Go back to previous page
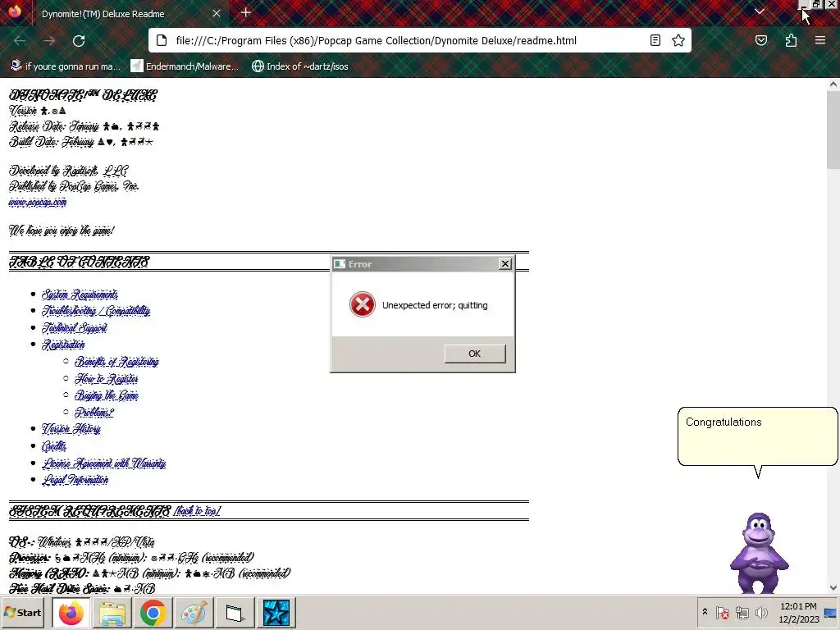The image size is (840, 630). click(20, 41)
